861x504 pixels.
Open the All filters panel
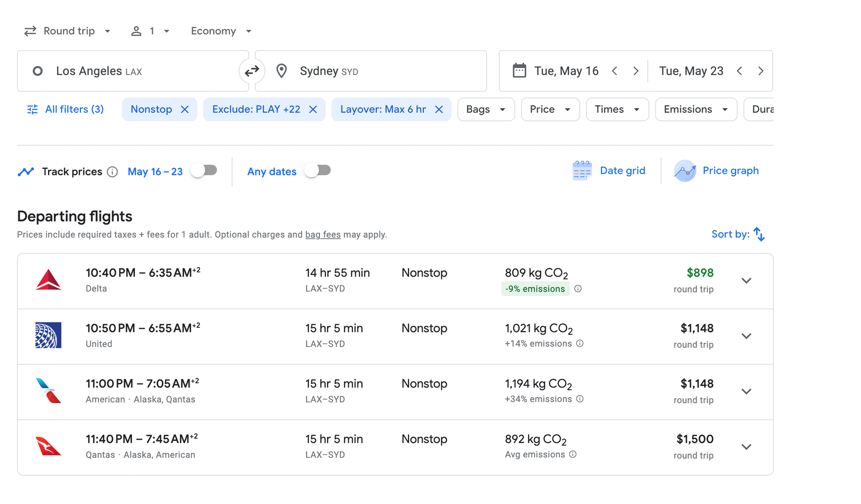click(65, 109)
